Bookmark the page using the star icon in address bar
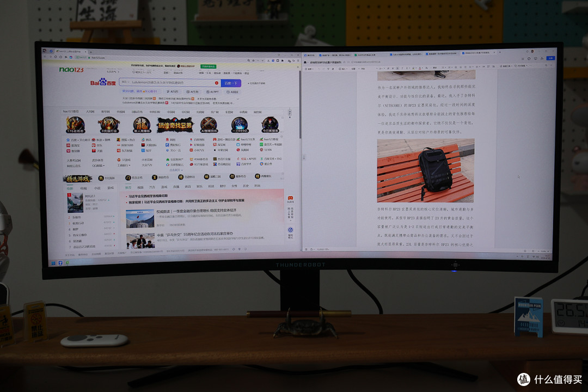The image size is (588, 392). coord(254,60)
